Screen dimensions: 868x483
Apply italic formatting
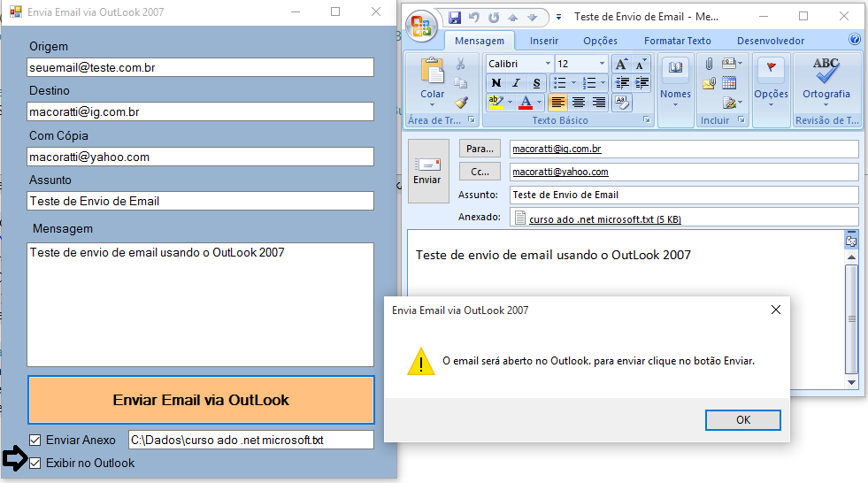516,83
